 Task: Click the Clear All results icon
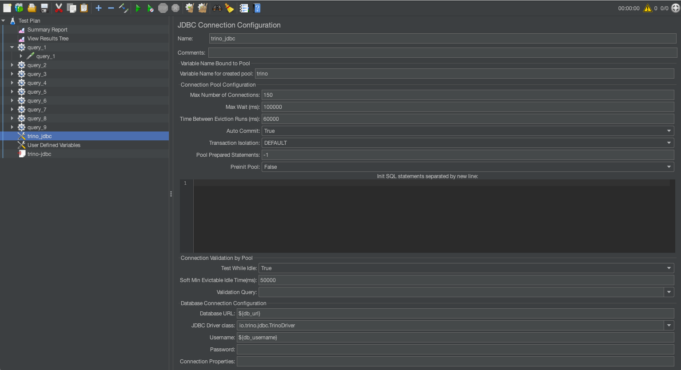202,8
